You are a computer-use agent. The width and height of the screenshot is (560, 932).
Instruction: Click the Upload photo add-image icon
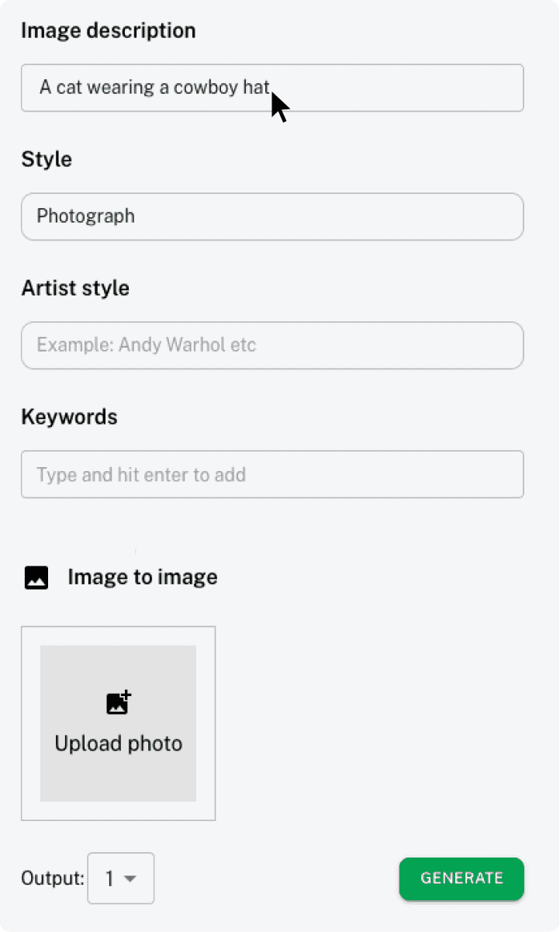[x=118, y=702]
